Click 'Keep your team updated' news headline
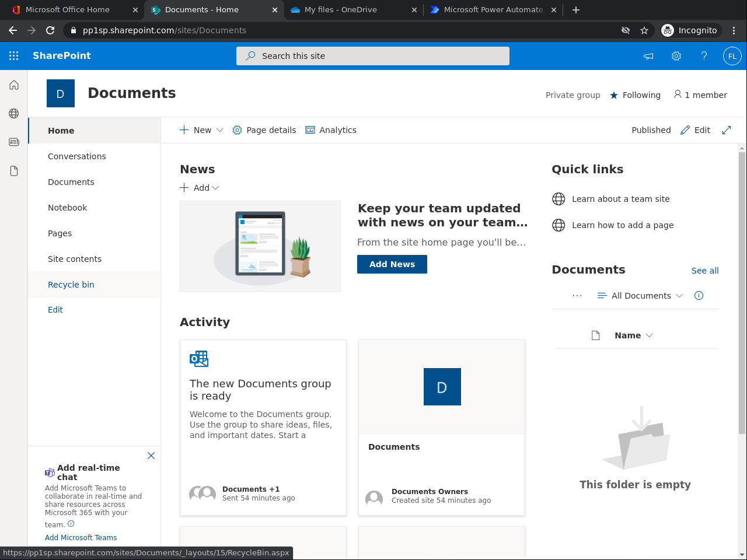 click(443, 215)
